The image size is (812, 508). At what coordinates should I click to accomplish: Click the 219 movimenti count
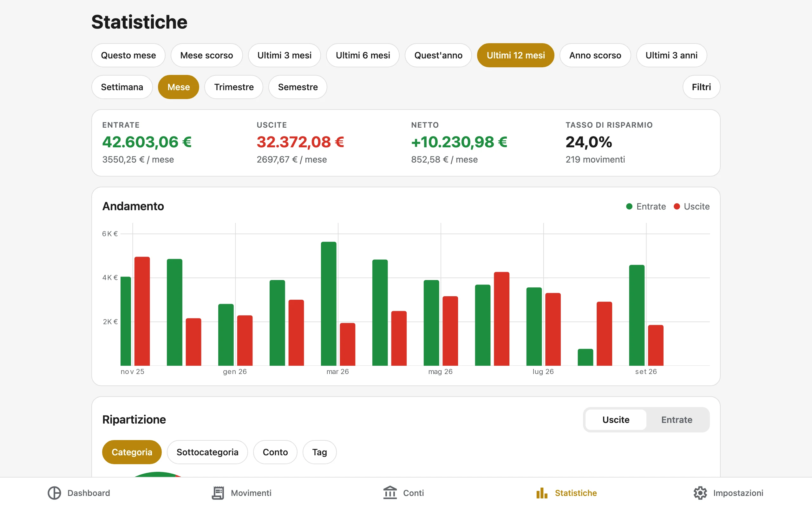pos(595,159)
